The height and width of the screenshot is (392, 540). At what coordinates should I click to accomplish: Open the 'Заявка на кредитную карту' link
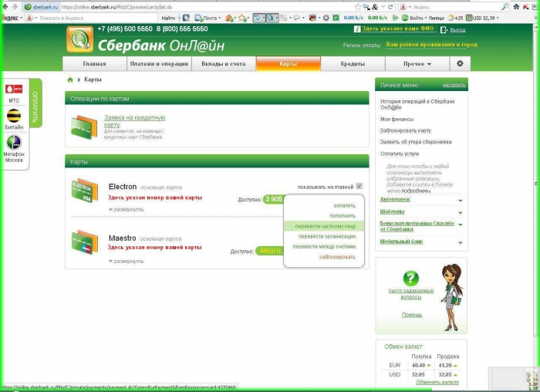pyautogui.click(x=134, y=120)
